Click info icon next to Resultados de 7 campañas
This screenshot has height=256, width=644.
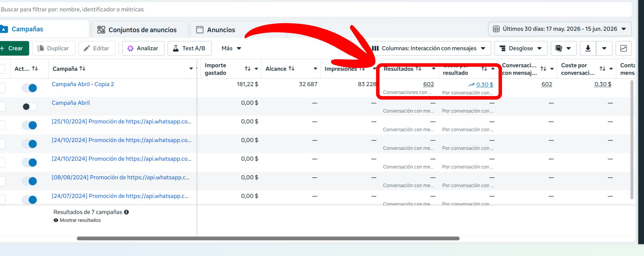click(x=126, y=212)
